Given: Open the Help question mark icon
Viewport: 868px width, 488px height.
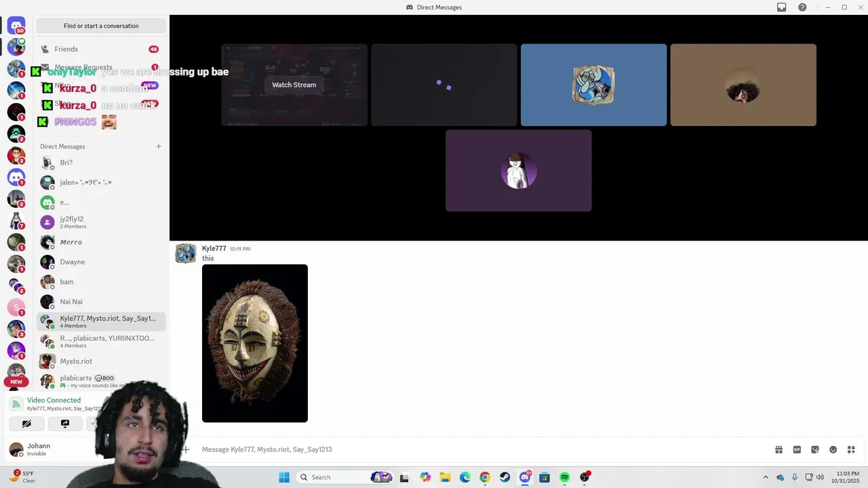Looking at the screenshot, I should (x=803, y=7).
